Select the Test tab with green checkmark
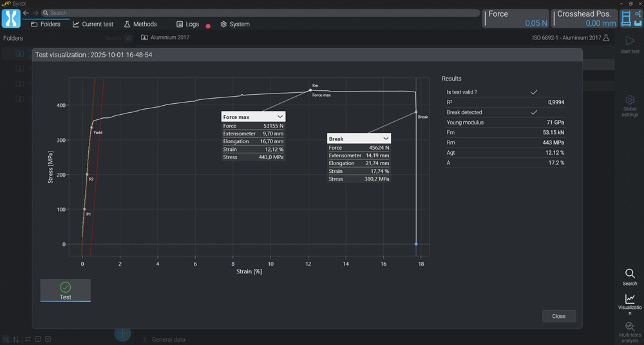This screenshot has height=345, width=644. click(65, 290)
